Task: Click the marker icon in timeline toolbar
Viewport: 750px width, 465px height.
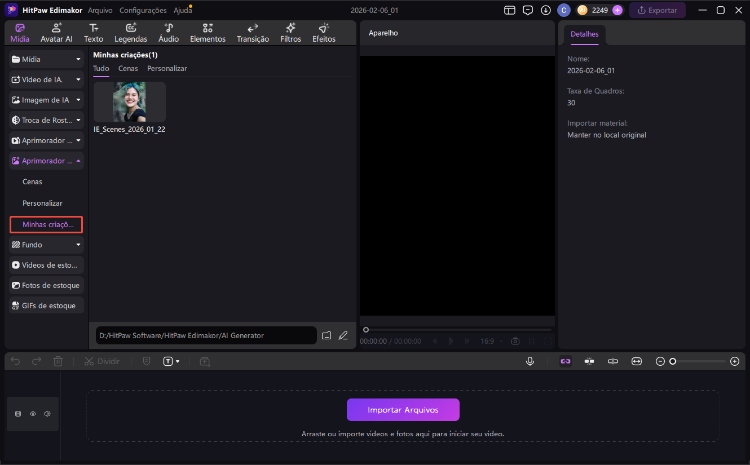Action: 146,361
